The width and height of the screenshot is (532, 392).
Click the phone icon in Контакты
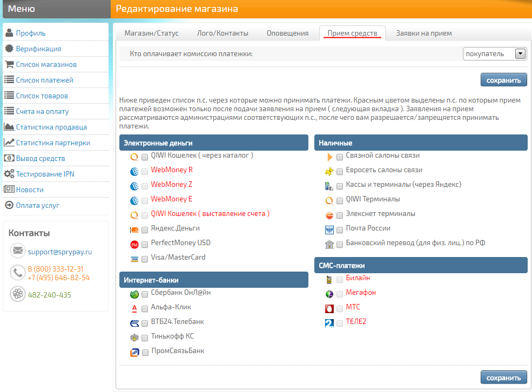18,273
